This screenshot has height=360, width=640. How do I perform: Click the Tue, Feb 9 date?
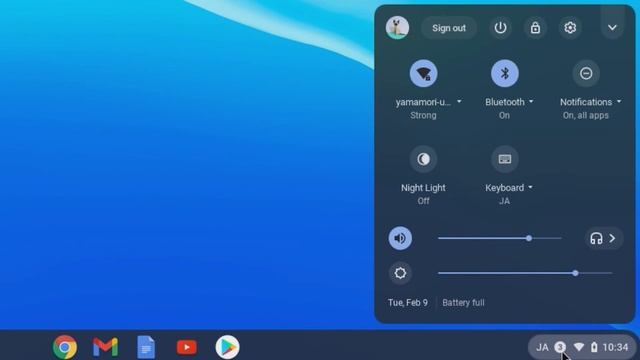[408, 303]
